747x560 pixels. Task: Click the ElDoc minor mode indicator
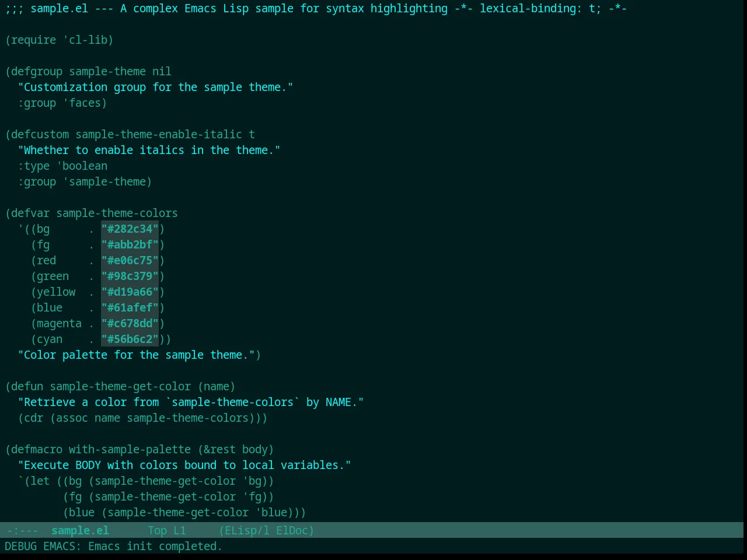(x=292, y=530)
